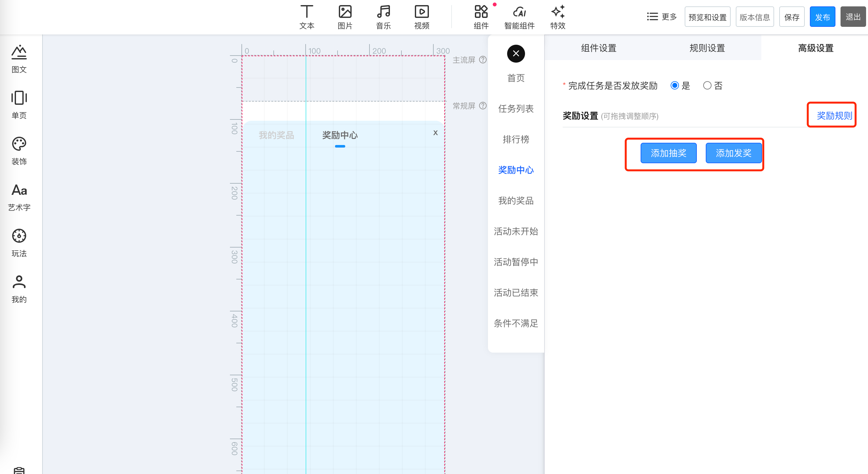Click the 图片 image tool icon
This screenshot has width=868, height=474.
(345, 12)
